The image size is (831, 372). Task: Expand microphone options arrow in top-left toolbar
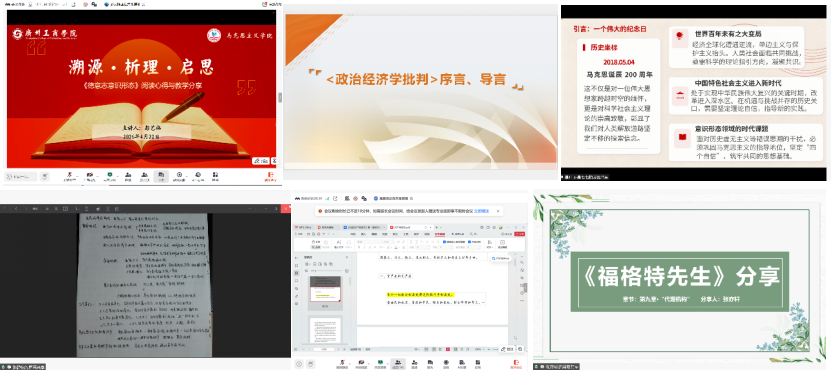[x=77, y=176]
